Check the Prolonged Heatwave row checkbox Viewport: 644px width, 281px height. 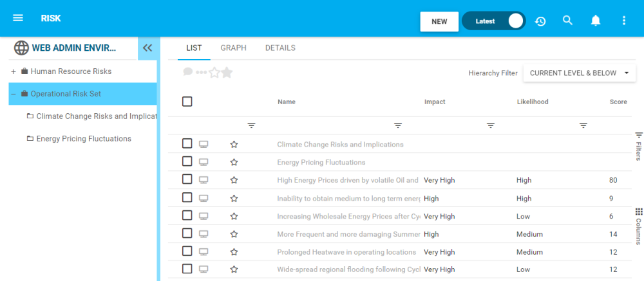[x=187, y=251]
